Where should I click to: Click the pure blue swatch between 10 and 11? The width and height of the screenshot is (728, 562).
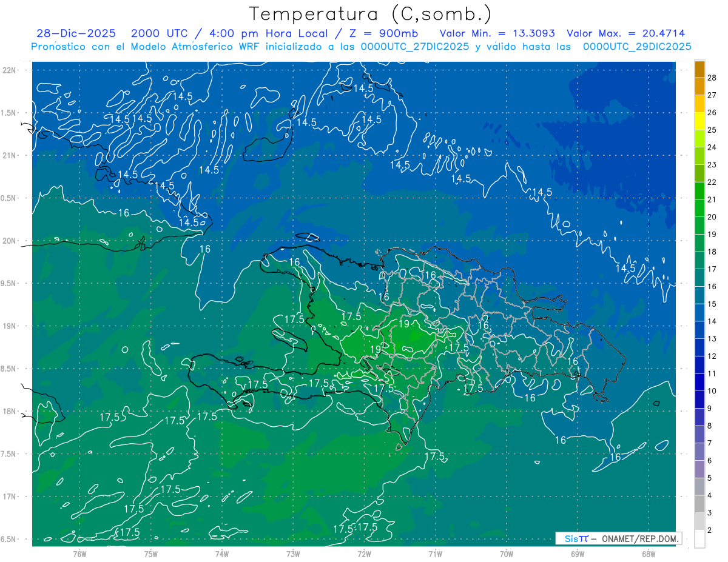[700, 383]
